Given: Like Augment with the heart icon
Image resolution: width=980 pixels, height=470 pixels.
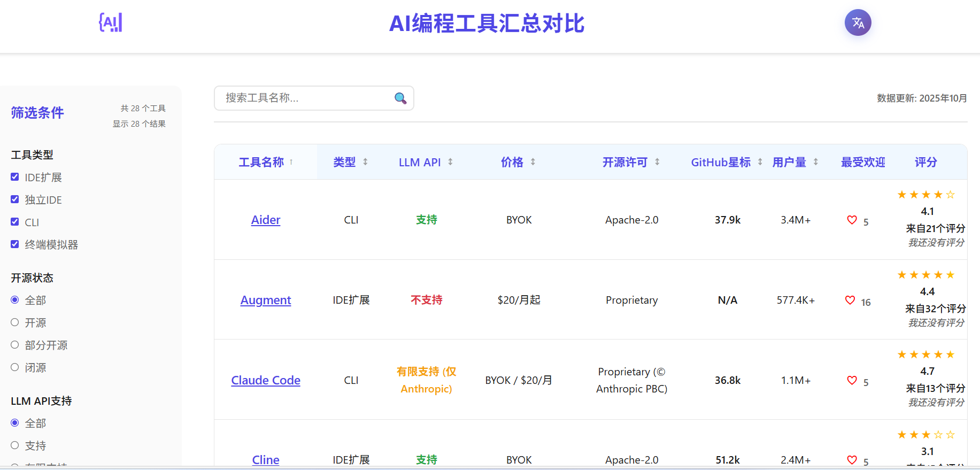Looking at the screenshot, I should click(x=850, y=300).
